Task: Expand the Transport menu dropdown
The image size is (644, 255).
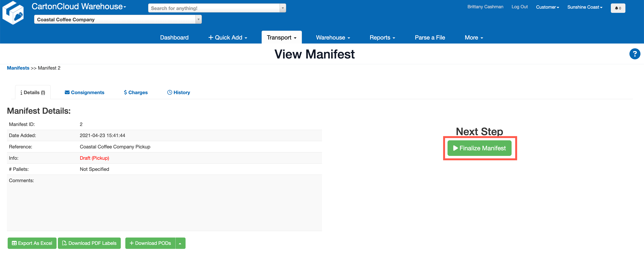Action: click(282, 37)
